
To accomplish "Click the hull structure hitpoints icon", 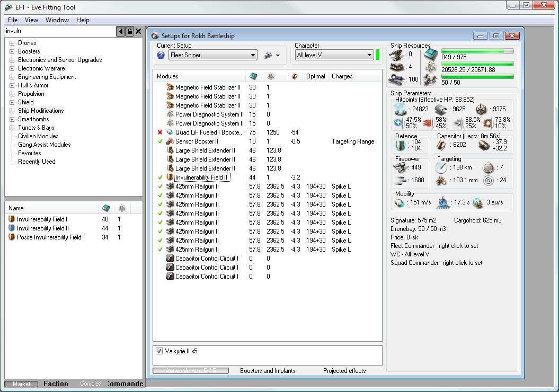I will click(x=481, y=109).
